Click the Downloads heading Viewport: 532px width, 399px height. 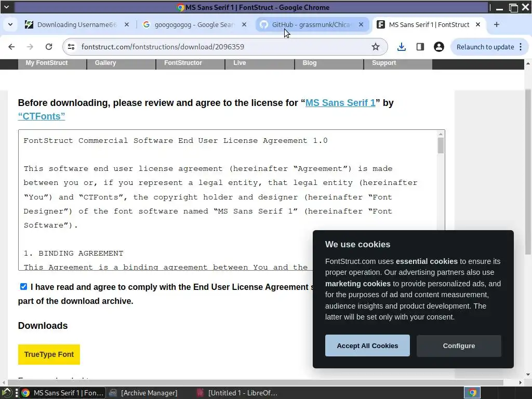tap(43, 326)
